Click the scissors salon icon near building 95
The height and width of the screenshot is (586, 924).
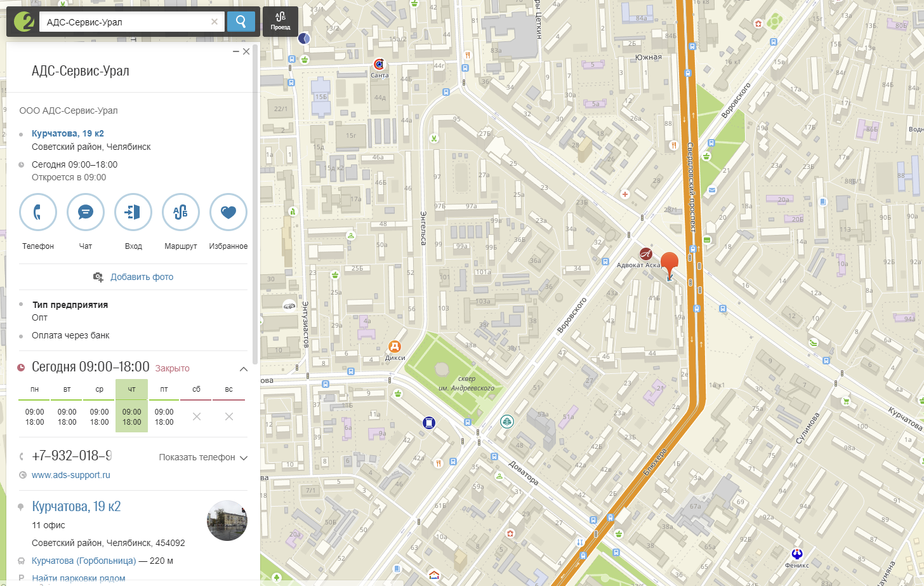click(434, 138)
